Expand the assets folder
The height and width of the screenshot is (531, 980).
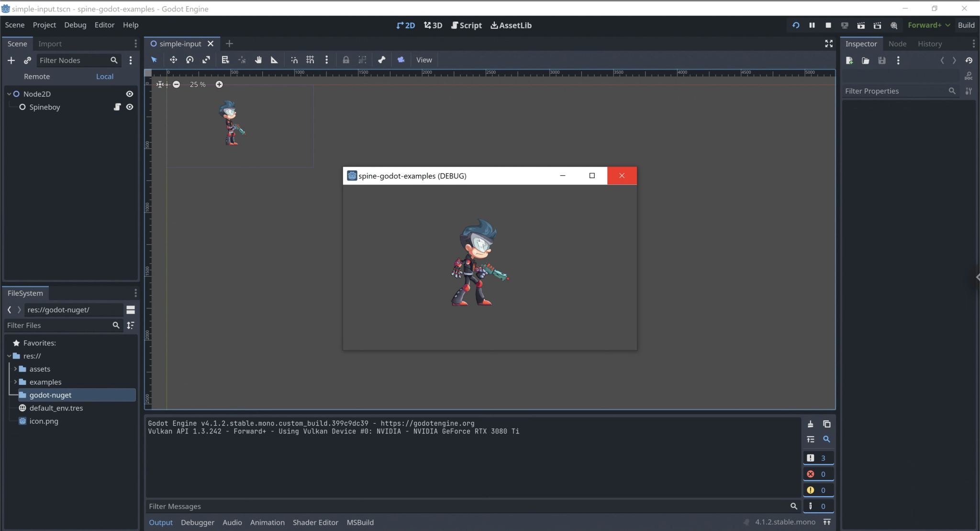point(15,369)
